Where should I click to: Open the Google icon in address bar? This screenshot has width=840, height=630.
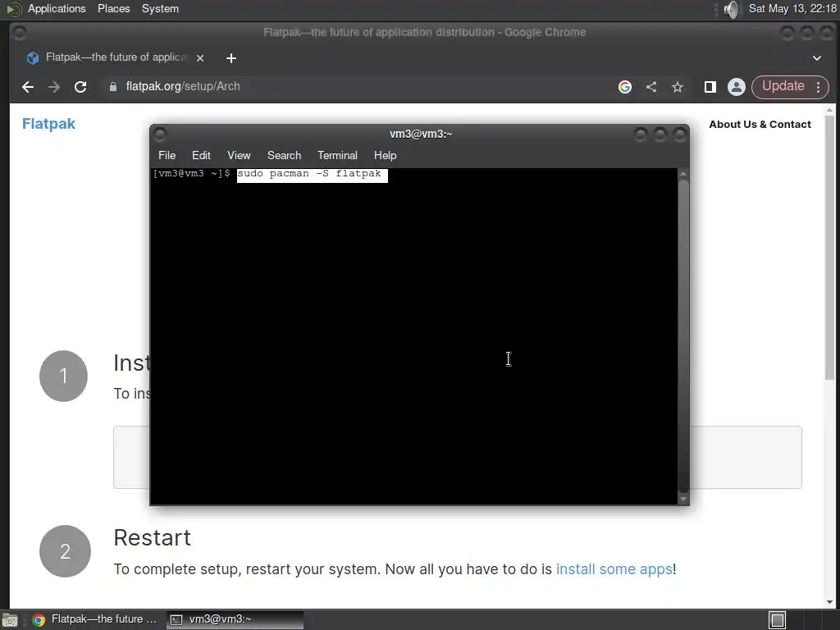pos(624,87)
